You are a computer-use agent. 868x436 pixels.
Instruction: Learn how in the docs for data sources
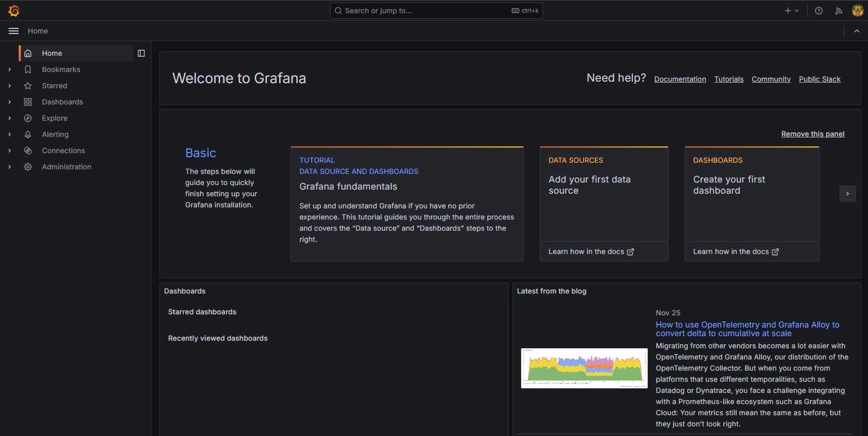[591, 251]
